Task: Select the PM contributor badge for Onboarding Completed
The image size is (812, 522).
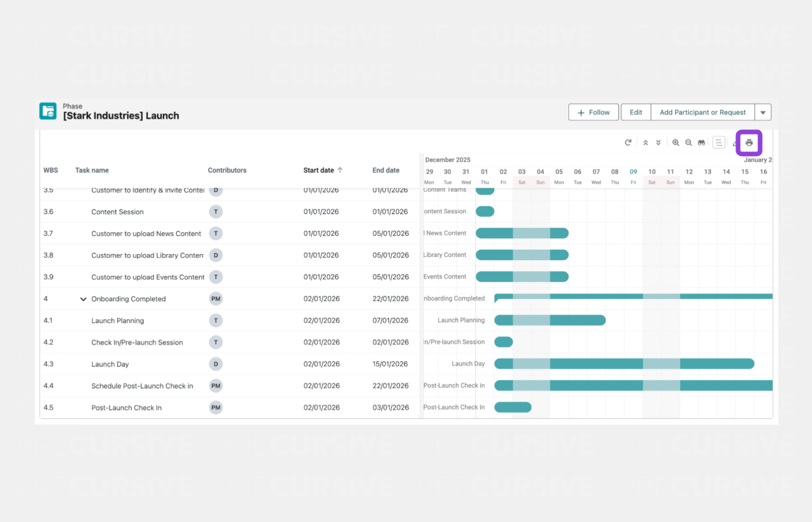Action: pyautogui.click(x=216, y=299)
